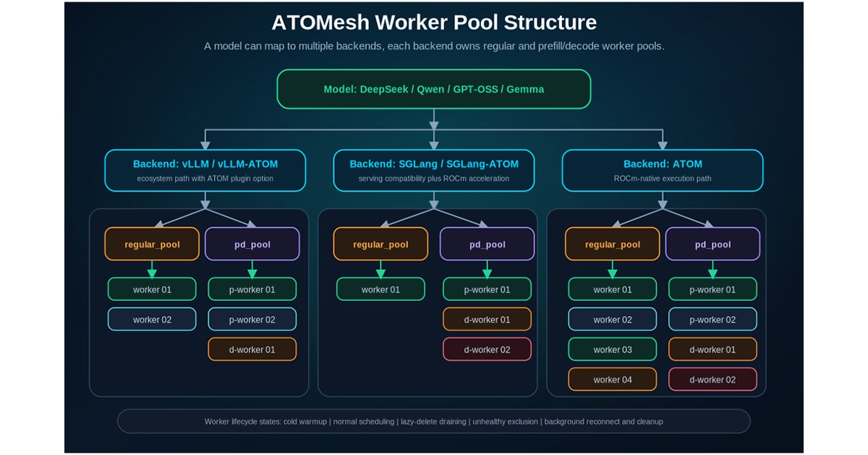The height and width of the screenshot is (455, 868).
Task: Click 'worker 01' in the ATOM regular_pool
Action: [x=612, y=289]
